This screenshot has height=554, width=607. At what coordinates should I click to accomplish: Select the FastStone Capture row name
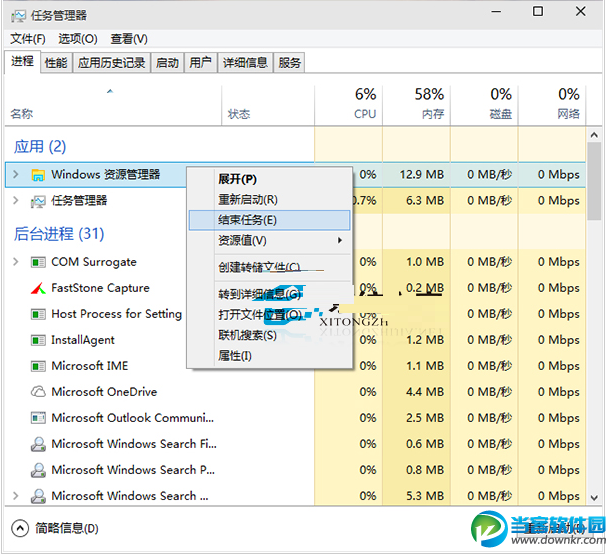pos(100,288)
